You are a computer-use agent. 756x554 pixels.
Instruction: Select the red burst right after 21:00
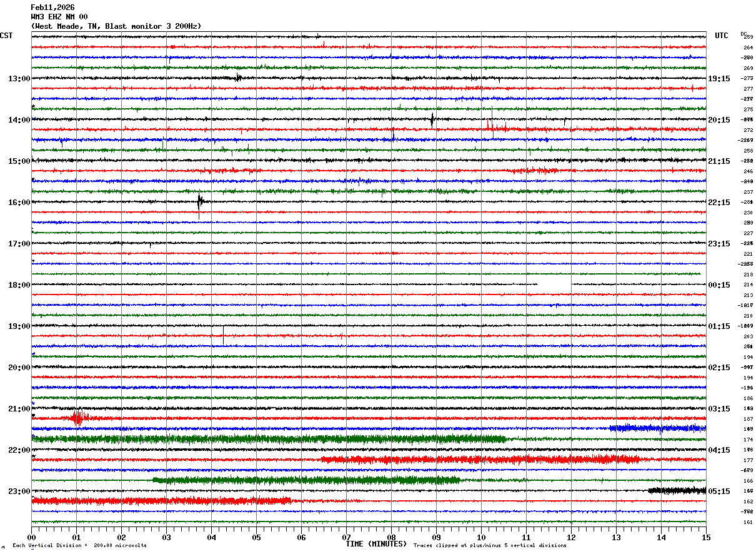[x=78, y=418]
